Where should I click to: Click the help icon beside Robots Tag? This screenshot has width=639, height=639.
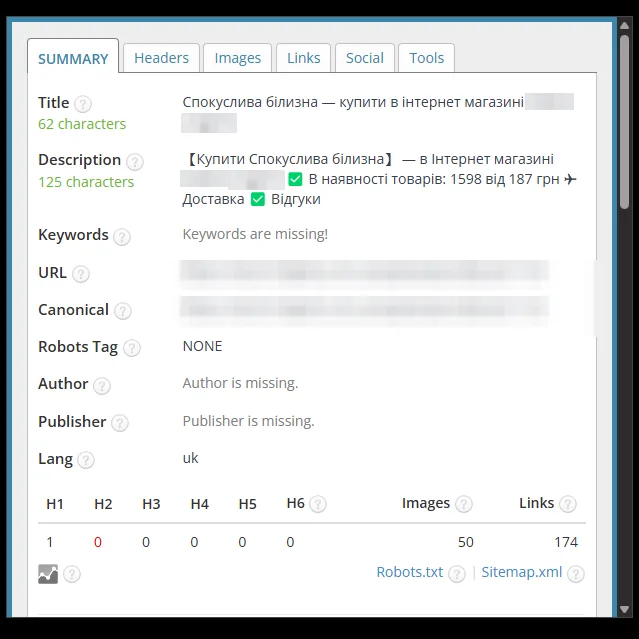pos(132,348)
